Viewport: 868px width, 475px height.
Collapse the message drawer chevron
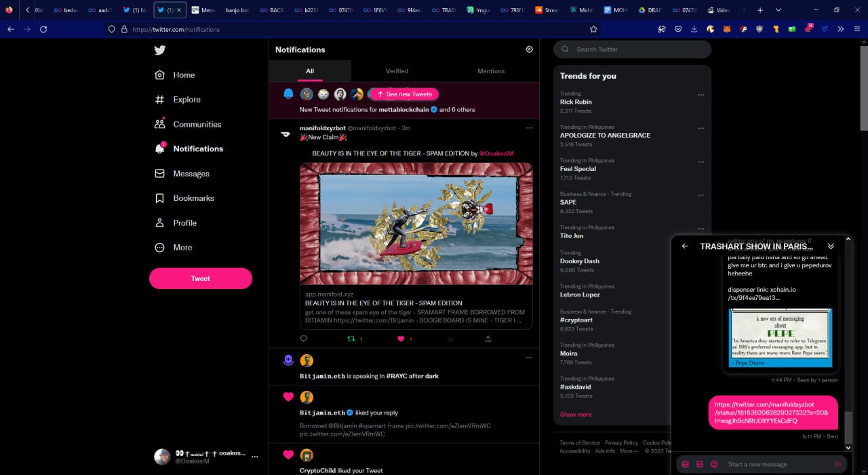(x=831, y=246)
